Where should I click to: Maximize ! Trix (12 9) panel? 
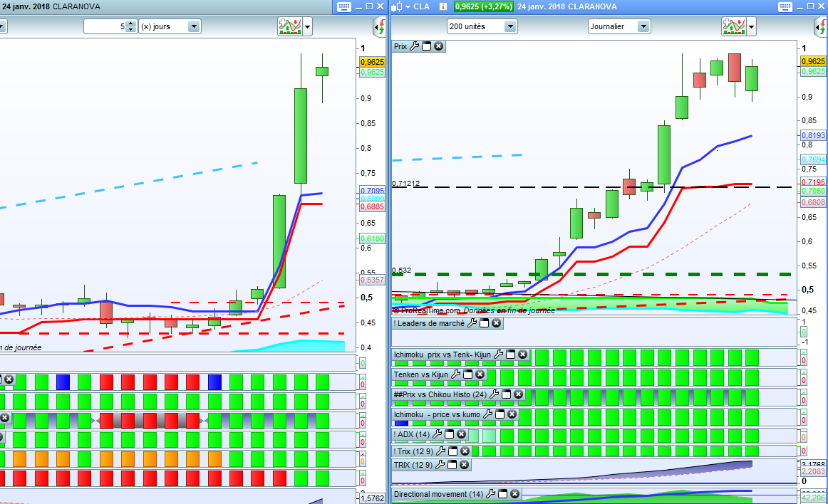click(x=452, y=451)
